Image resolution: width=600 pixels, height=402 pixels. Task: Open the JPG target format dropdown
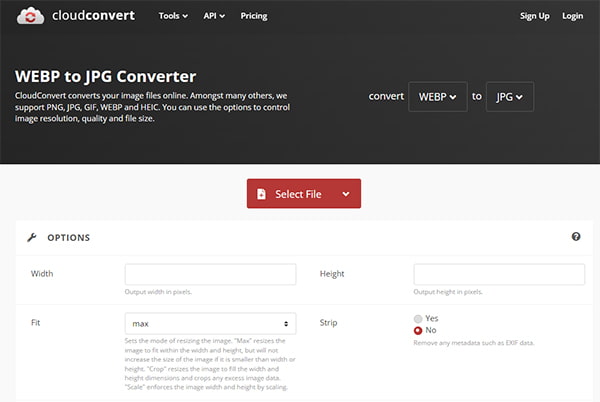(x=510, y=97)
